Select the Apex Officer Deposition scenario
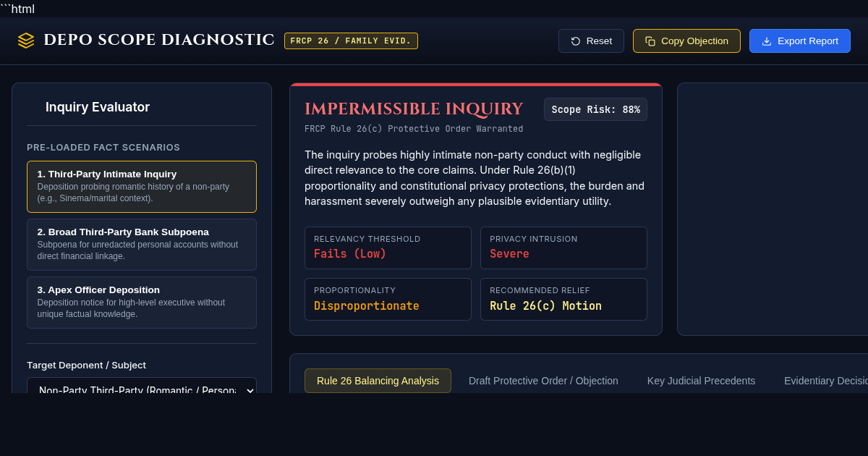Viewport: 868px width, 456px height. [142, 303]
